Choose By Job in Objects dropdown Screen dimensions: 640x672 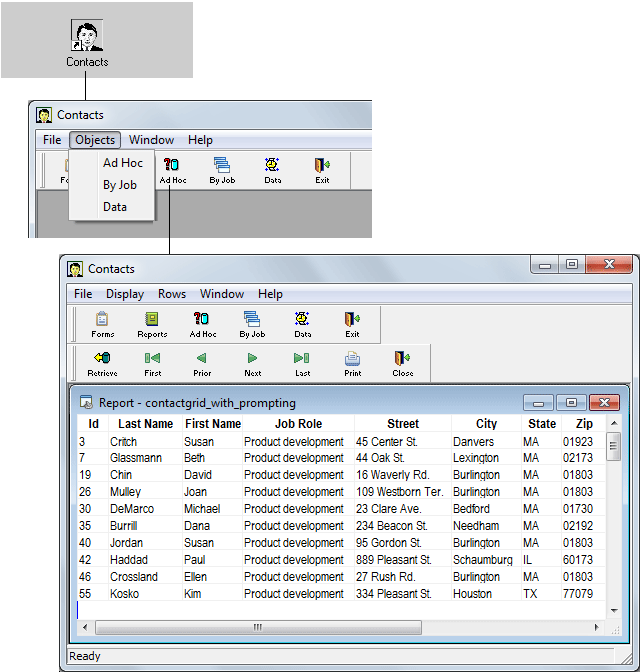pyautogui.click(x=119, y=185)
